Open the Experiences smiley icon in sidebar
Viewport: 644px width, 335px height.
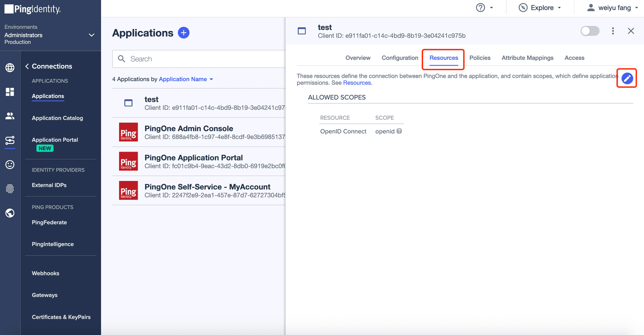[10, 164]
